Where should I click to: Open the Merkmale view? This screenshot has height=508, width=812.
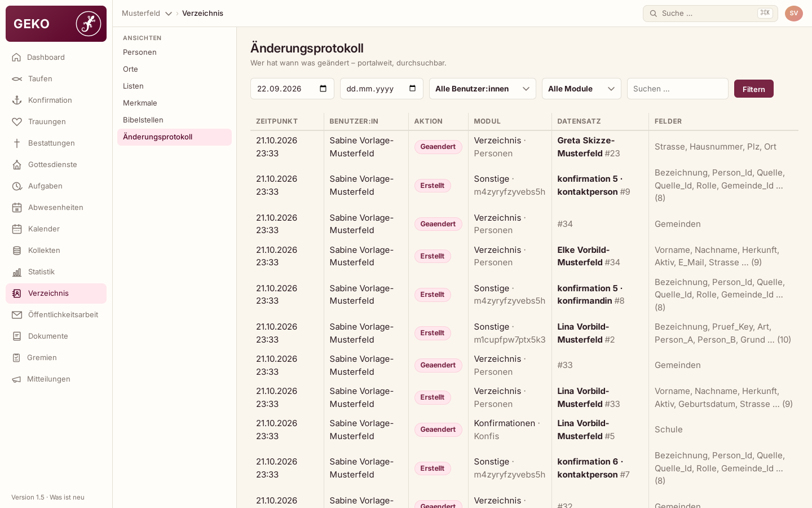pos(174,103)
